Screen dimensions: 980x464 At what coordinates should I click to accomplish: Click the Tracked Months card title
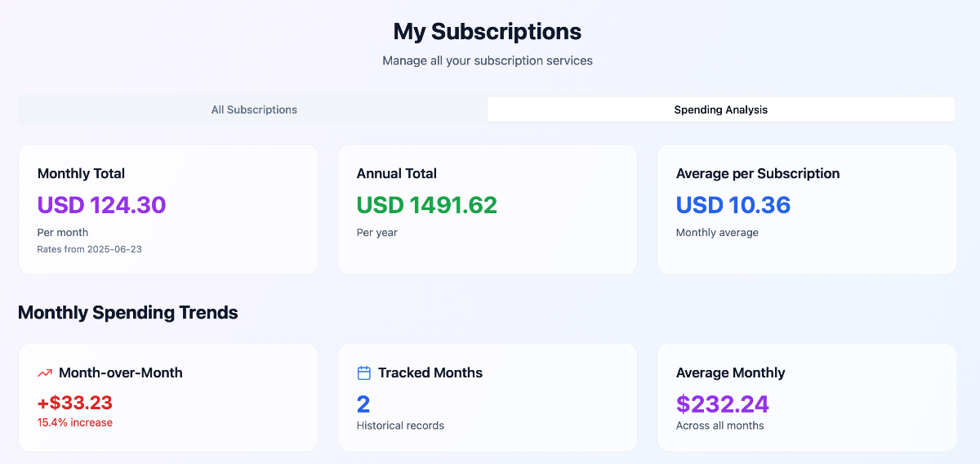click(x=430, y=373)
